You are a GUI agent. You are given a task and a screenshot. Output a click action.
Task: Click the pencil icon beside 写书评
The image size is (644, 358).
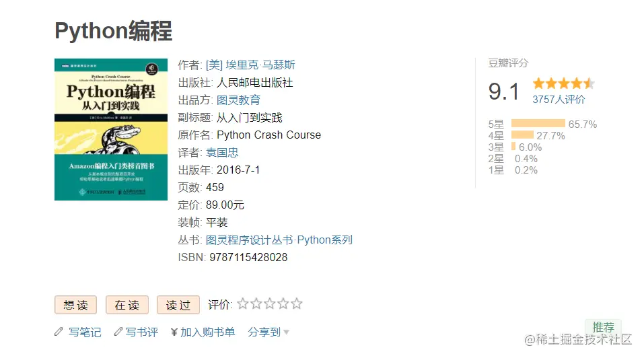tap(118, 332)
